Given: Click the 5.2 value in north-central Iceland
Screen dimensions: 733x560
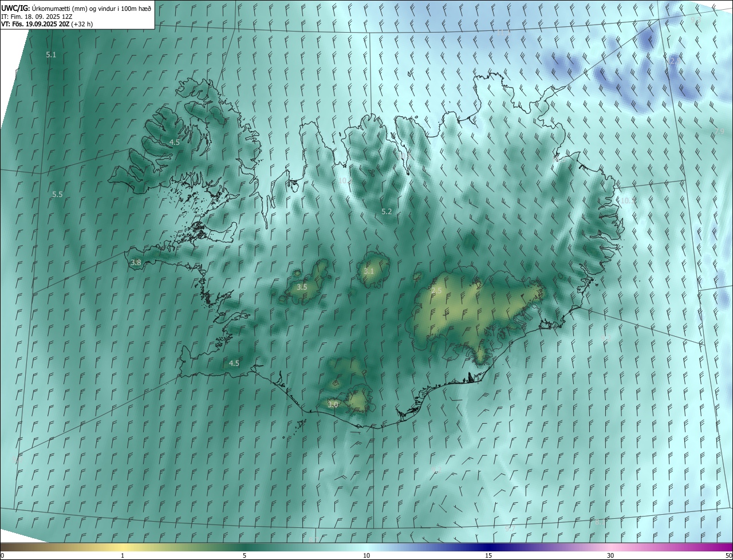Looking at the screenshot, I should (x=387, y=212).
